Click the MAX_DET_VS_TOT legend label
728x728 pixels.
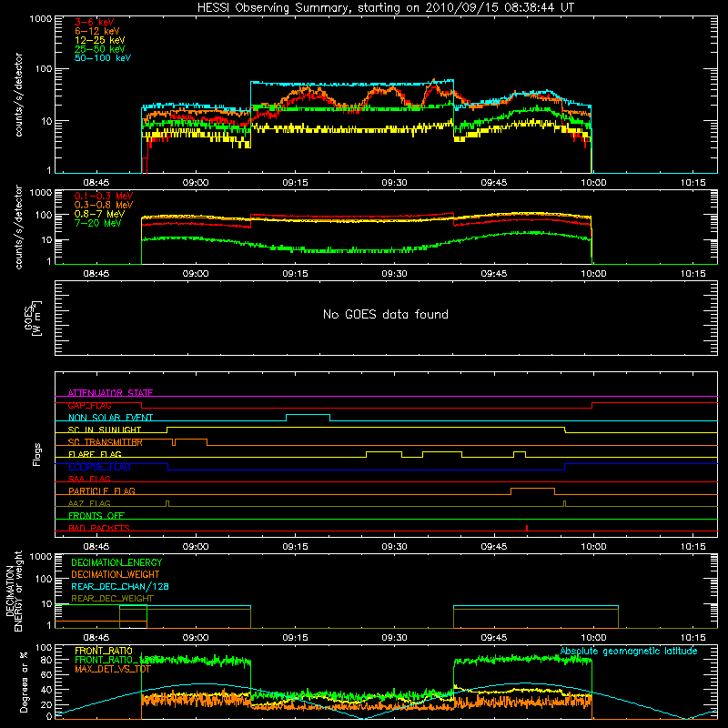(113, 669)
